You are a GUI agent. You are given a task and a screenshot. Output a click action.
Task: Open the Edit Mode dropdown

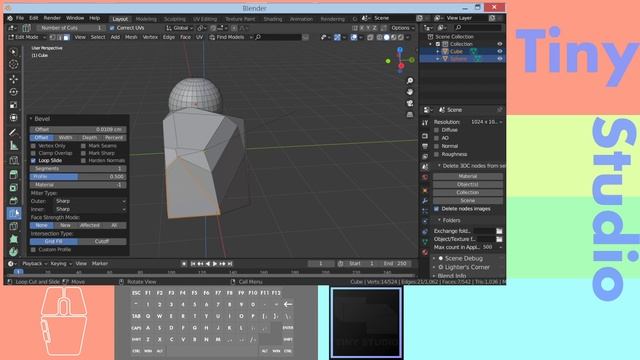tap(27, 37)
